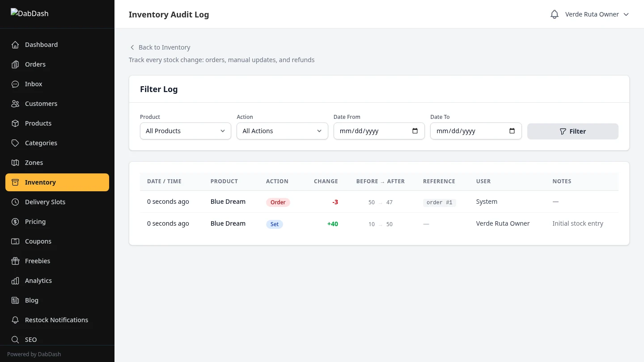The height and width of the screenshot is (362, 644).
Task: Click the Dashboard home icon in sidebar
Action: coord(15,45)
